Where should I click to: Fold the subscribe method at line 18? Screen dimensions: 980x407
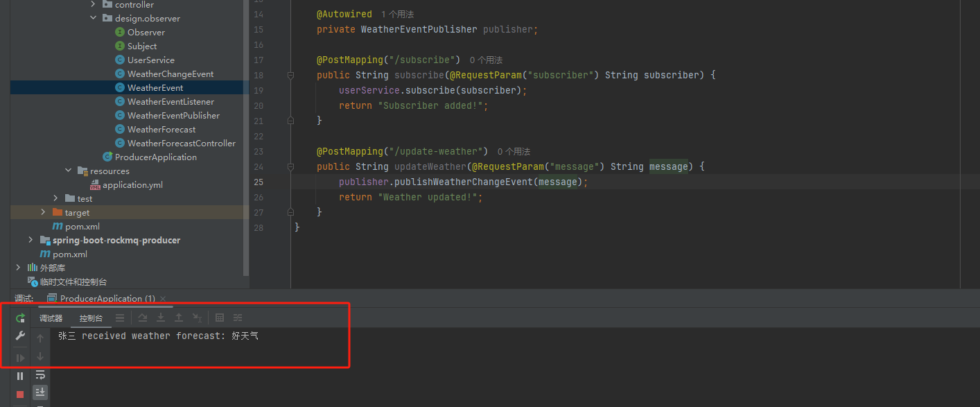[x=290, y=75]
